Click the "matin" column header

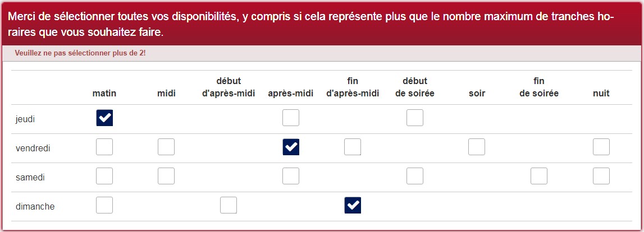104,94
